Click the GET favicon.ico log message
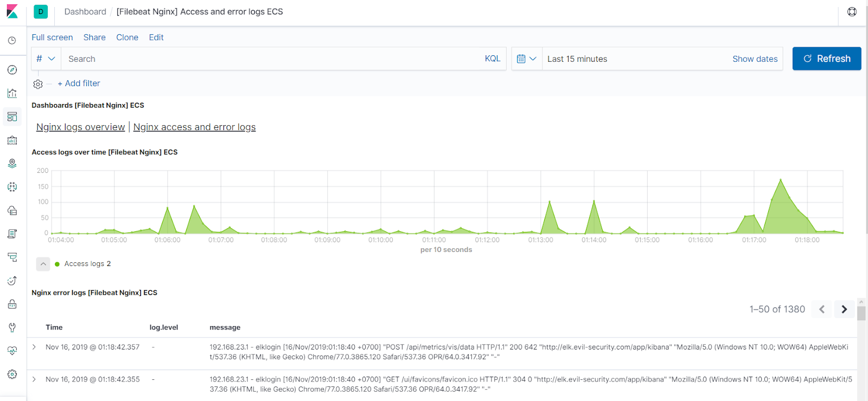 531,384
